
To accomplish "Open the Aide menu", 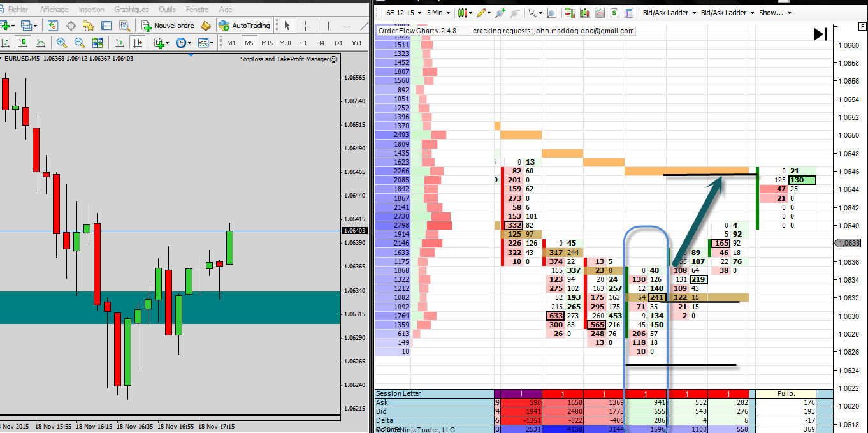I will click(226, 10).
